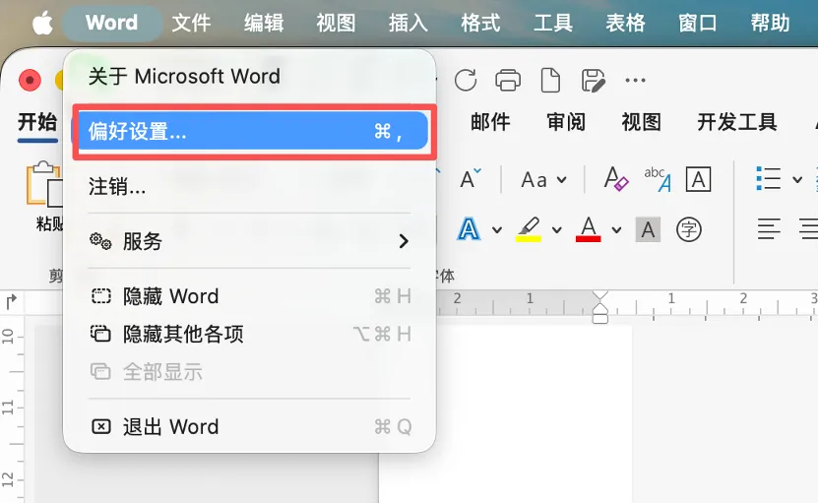Open the 视图 menu in the menu bar
This screenshot has width=819, height=504.
point(336,23)
